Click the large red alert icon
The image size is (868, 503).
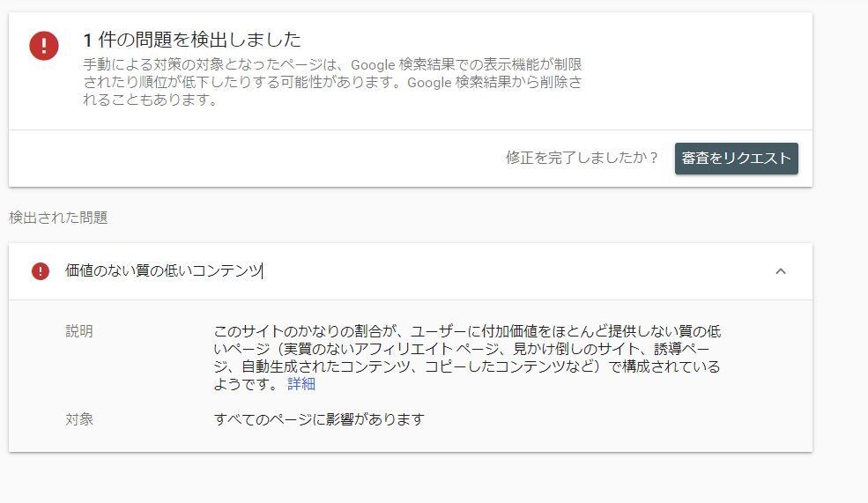pyautogui.click(x=44, y=46)
